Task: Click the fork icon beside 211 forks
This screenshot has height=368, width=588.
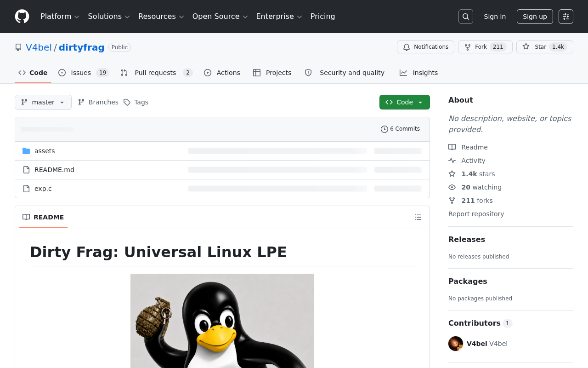Action: (452, 201)
